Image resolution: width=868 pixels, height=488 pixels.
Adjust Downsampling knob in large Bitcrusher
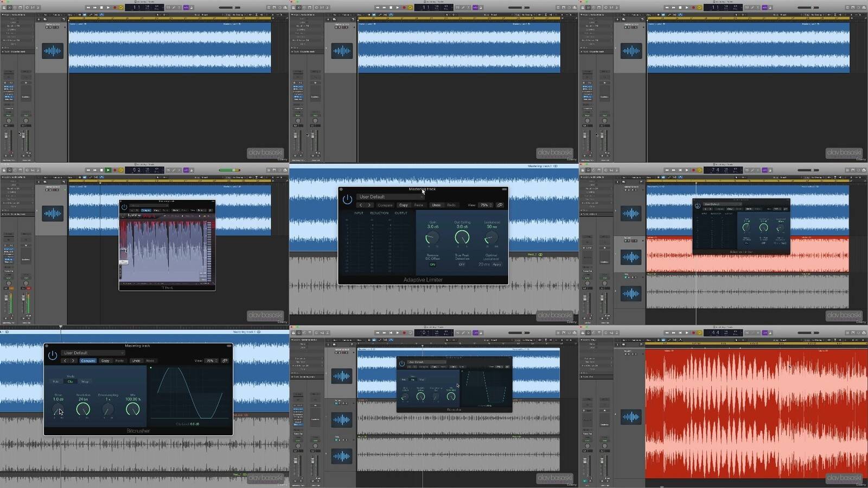pos(108,410)
